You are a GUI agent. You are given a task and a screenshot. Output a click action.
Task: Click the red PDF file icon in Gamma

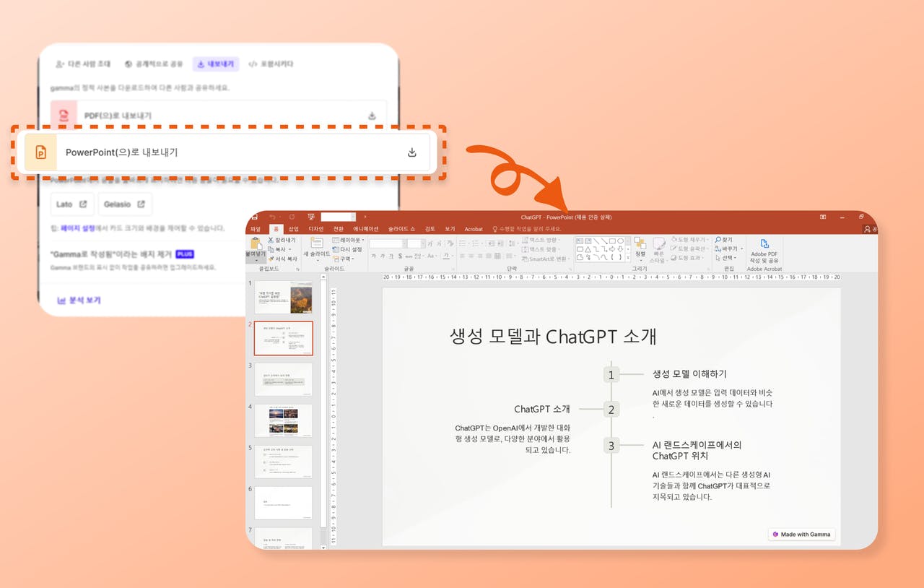pyautogui.click(x=64, y=115)
